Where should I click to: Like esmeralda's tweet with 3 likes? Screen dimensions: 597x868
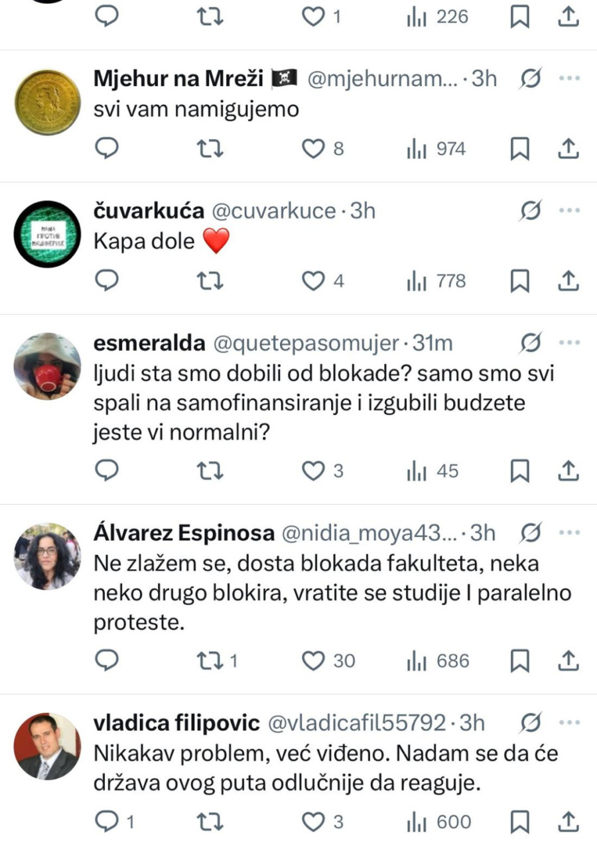coord(312,471)
